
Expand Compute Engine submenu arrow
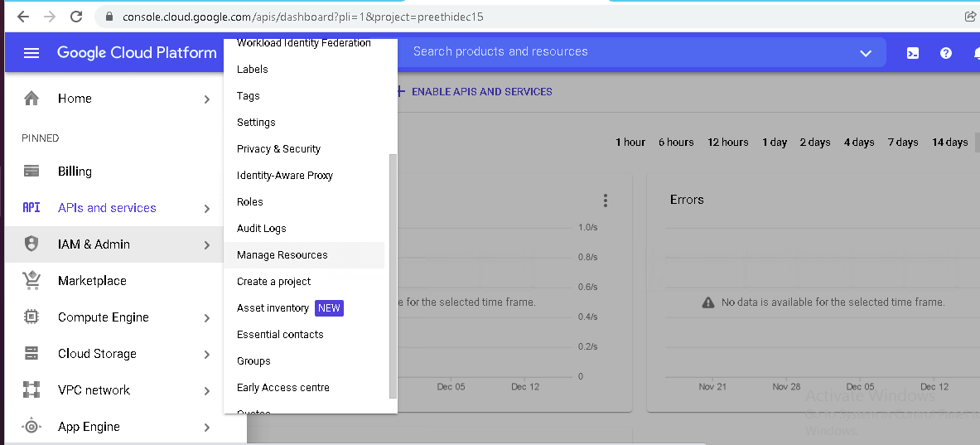(207, 318)
